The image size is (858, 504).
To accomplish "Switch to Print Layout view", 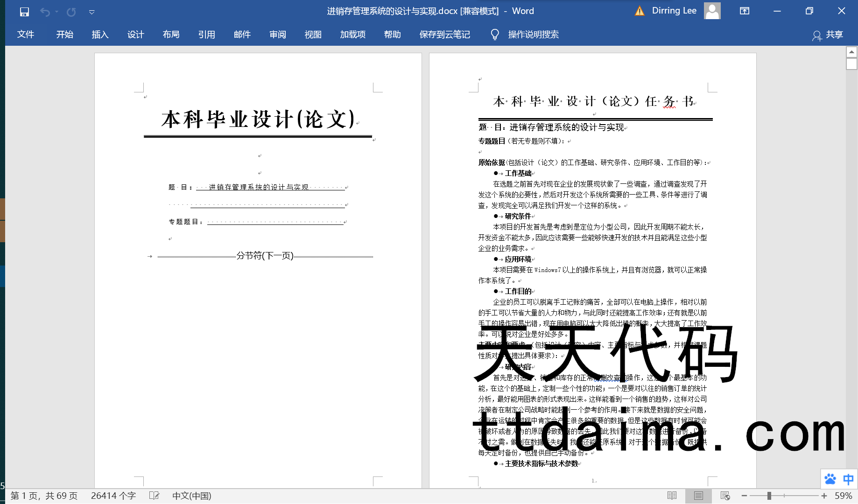I will [x=698, y=496].
